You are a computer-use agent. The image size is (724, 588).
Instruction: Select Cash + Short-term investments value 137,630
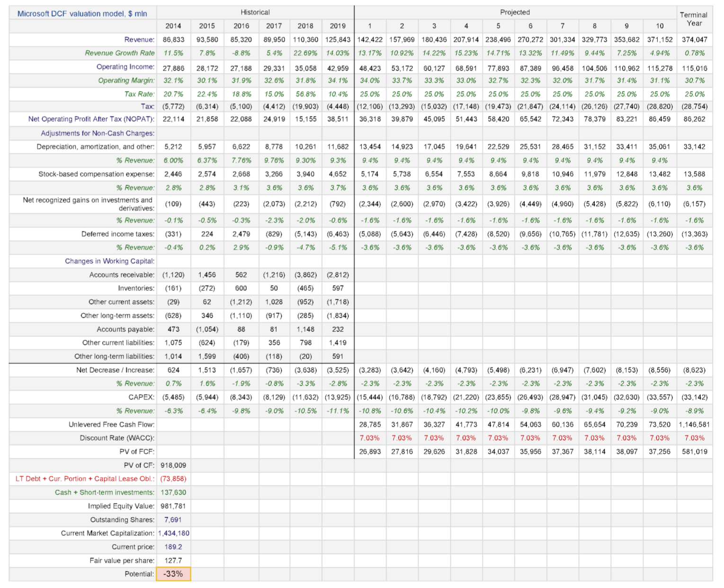point(173,492)
